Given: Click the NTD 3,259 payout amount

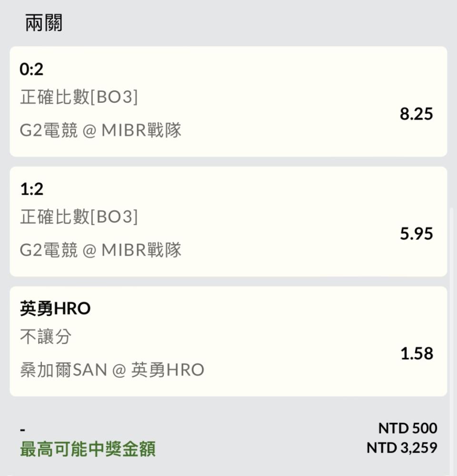Looking at the screenshot, I should click(x=402, y=448).
